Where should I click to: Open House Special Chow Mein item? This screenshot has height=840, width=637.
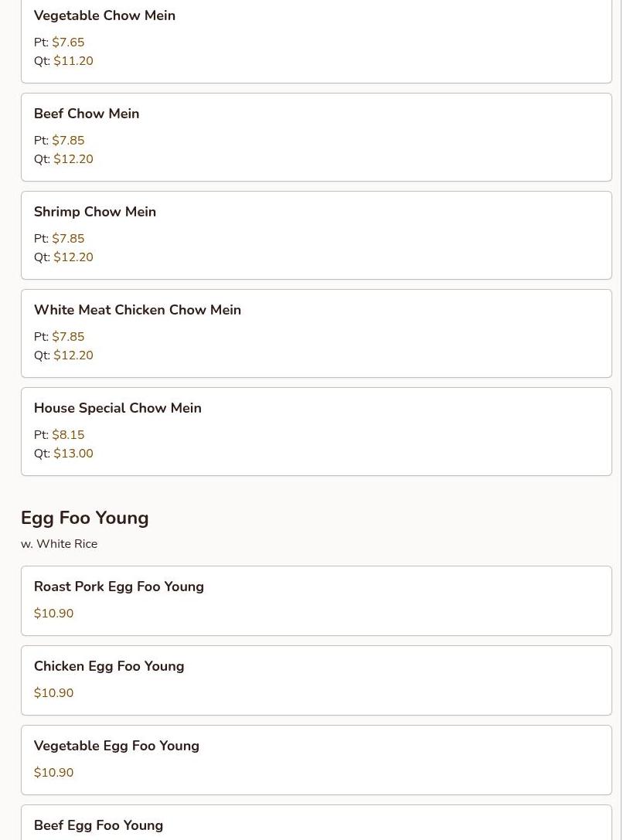click(316, 431)
